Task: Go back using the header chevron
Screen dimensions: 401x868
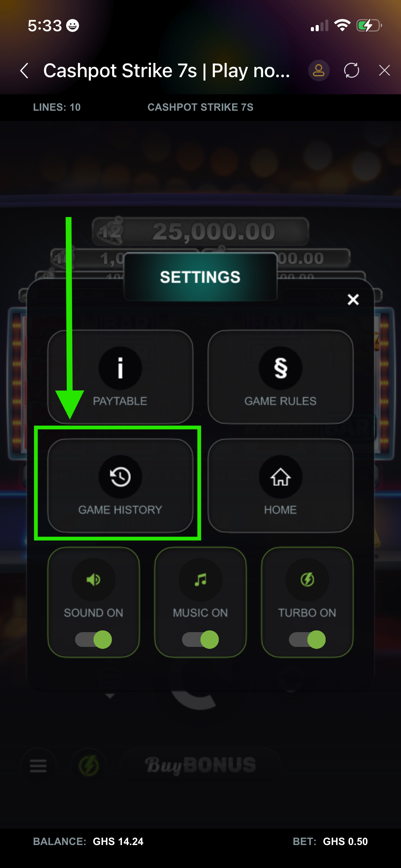Action: [24, 71]
